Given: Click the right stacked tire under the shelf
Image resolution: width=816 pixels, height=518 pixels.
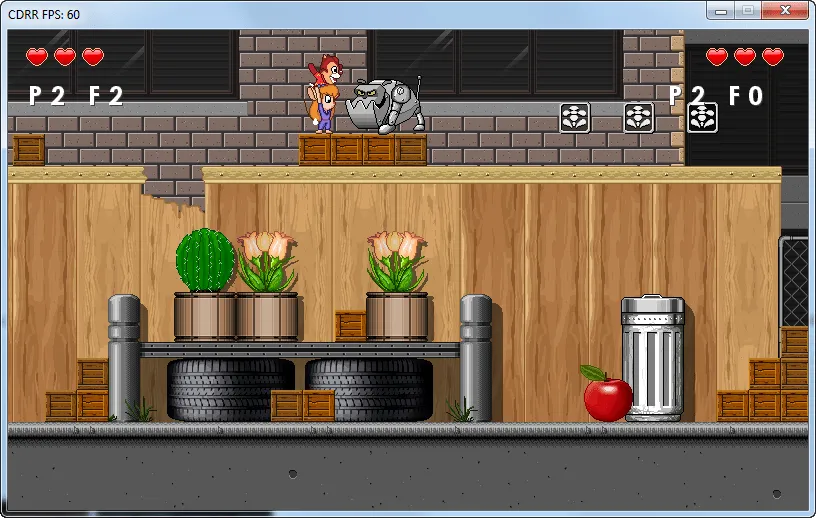Looking at the screenshot, I should click(369, 389).
